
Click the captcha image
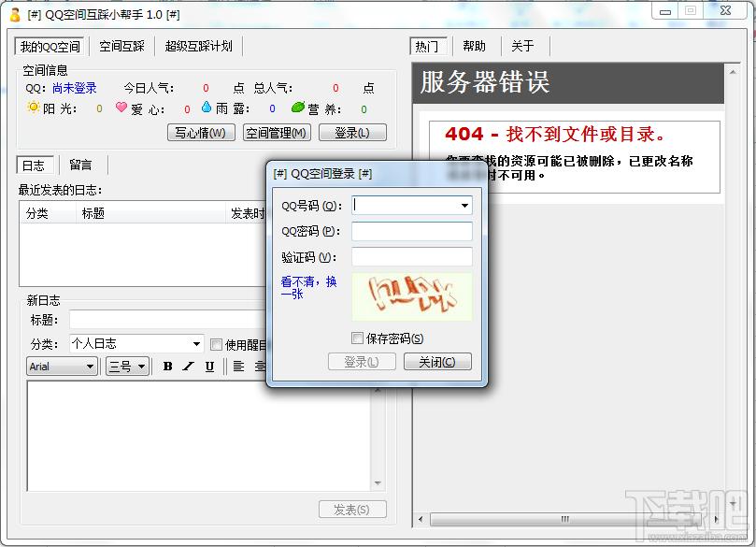click(x=412, y=296)
